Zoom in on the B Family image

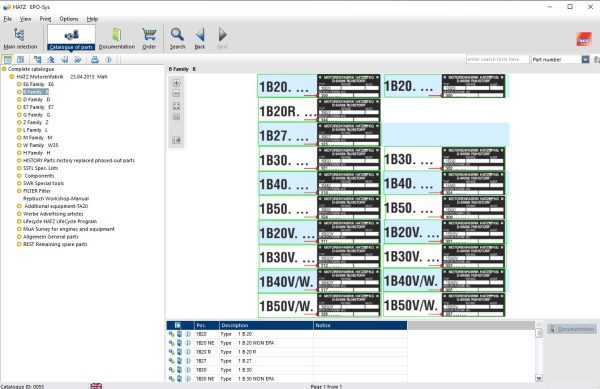click(176, 83)
